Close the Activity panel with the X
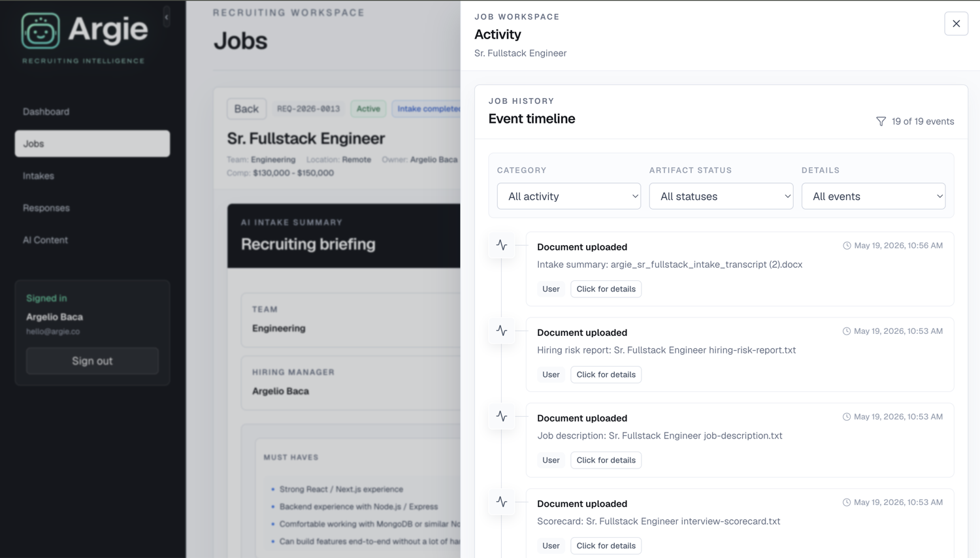The image size is (980, 558). [956, 24]
